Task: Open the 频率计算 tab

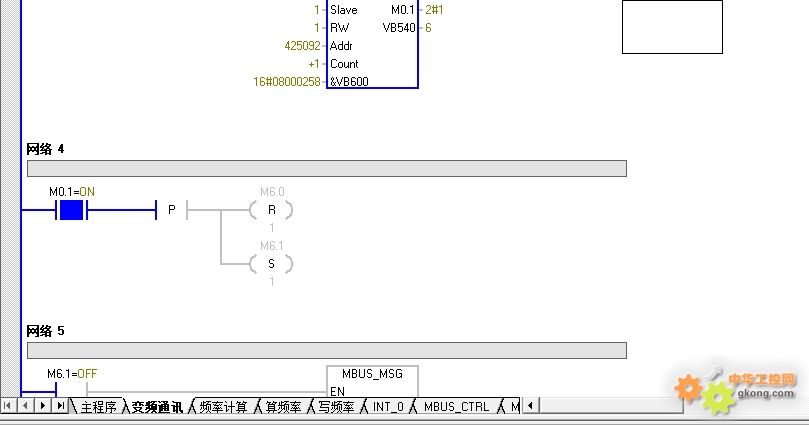Action: 223,406
